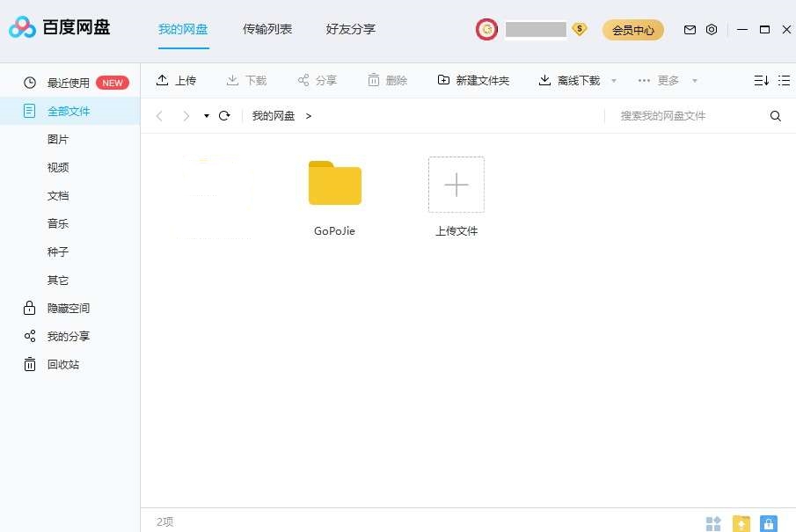This screenshot has width=796, height=532.
Task: Go forward with the right arrow
Action: click(x=186, y=116)
